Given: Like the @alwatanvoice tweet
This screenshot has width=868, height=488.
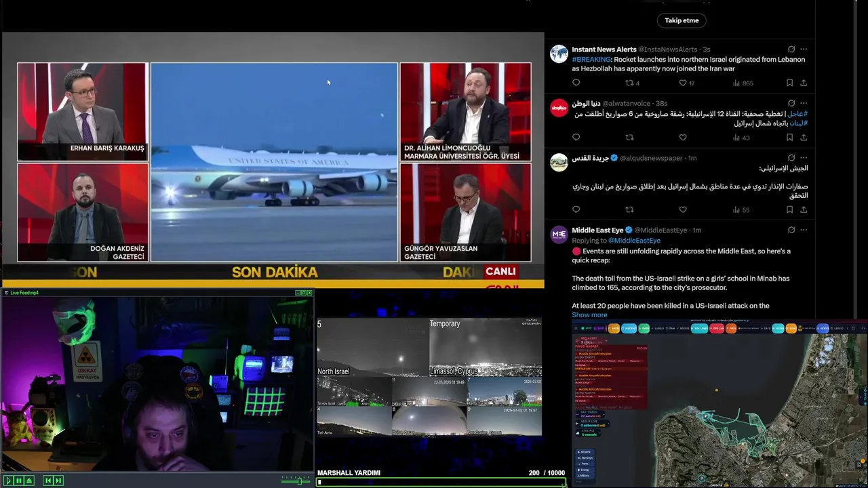Looking at the screenshot, I should [x=683, y=138].
